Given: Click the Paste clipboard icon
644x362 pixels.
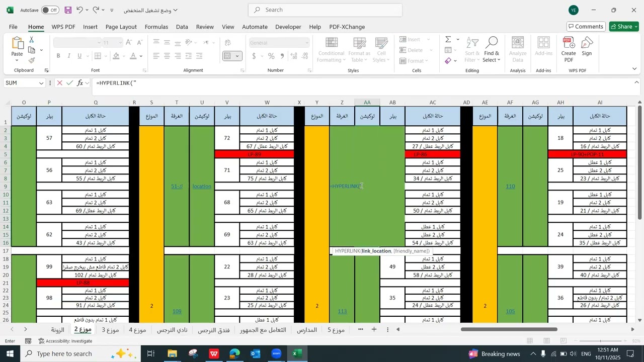Looking at the screenshot, I should coord(17,44).
